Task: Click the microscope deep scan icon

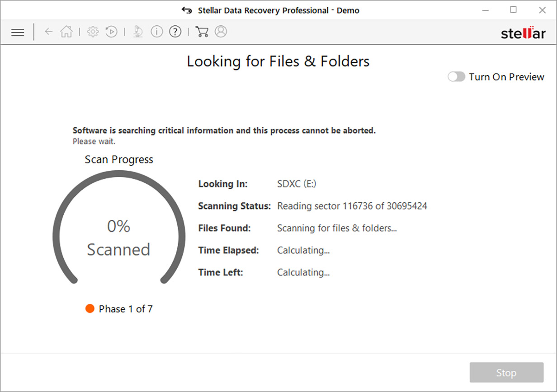Action: click(138, 32)
